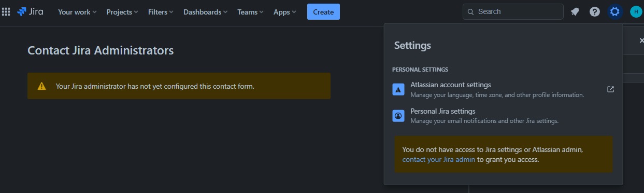Open the notifications icon
This screenshot has height=193, width=644.
click(x=575, y=11)
